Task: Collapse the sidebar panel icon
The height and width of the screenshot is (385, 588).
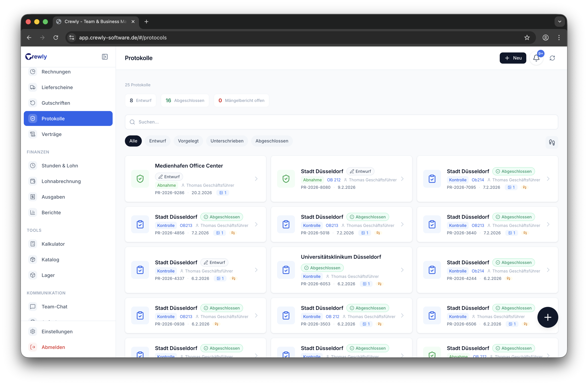Action: [x=105, y=57]
